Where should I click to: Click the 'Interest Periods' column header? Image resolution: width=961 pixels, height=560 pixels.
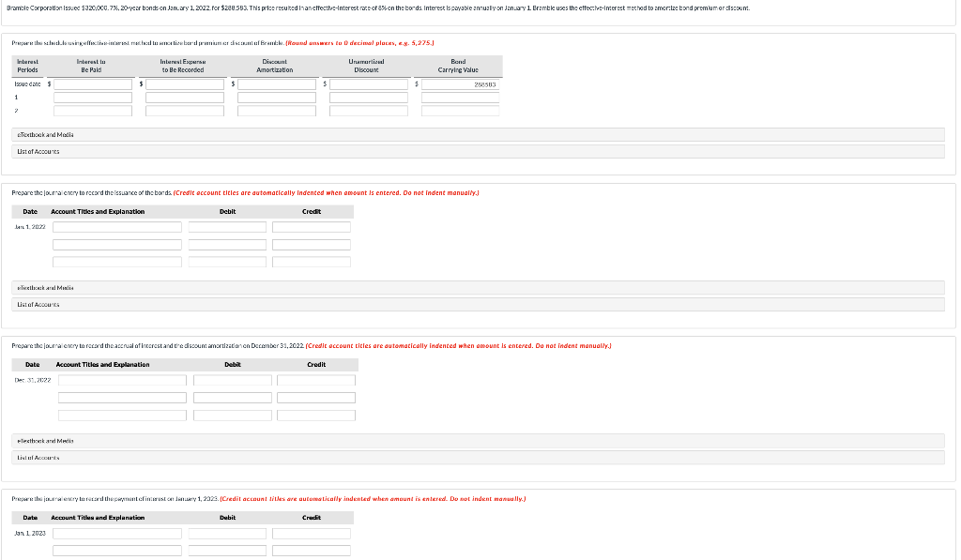[x=27, y=66]
